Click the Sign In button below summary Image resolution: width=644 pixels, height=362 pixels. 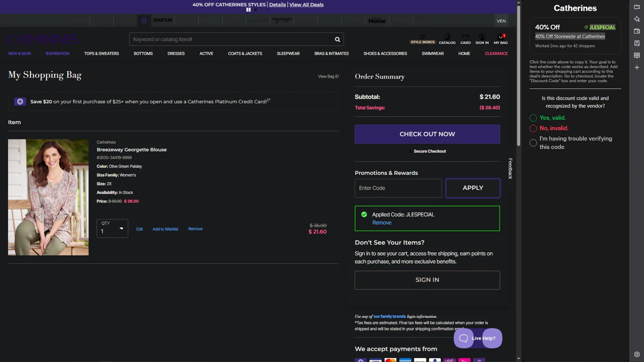(x=427, y=280)
